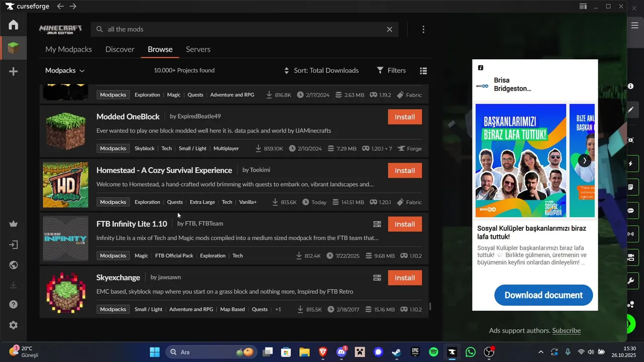Install FTB Infinity Lite 1.10

[x=405, y=224]
